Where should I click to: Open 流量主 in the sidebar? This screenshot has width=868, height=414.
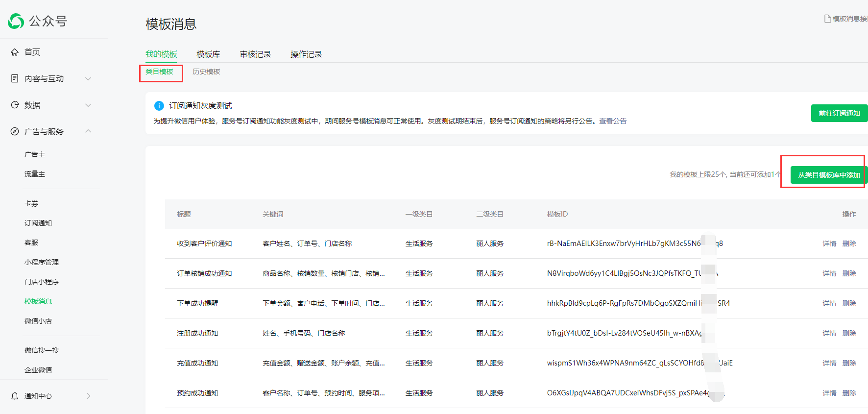(35, 174)
